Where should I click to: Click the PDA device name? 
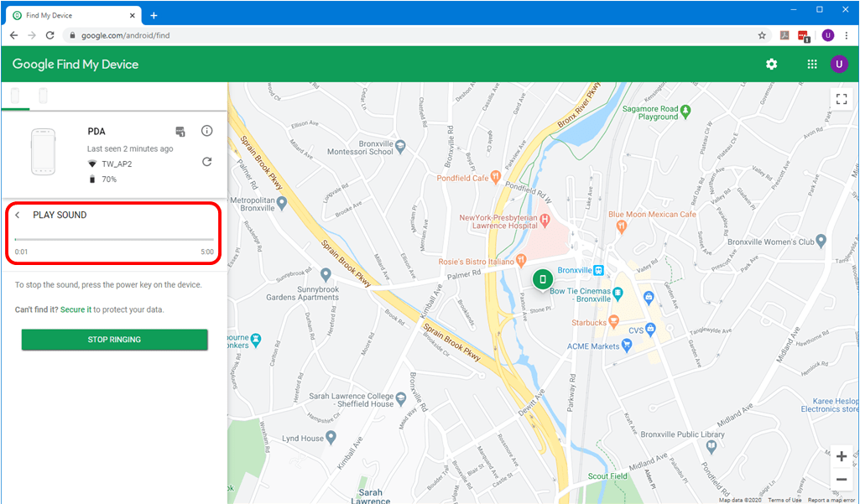(96, 132)
